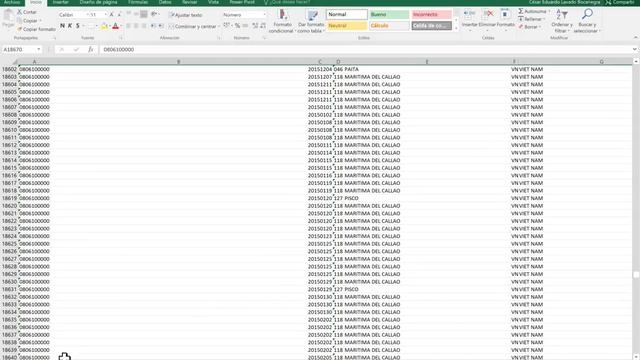
Task: Click the Cortar scissors icon
Action: click(19, 12)
